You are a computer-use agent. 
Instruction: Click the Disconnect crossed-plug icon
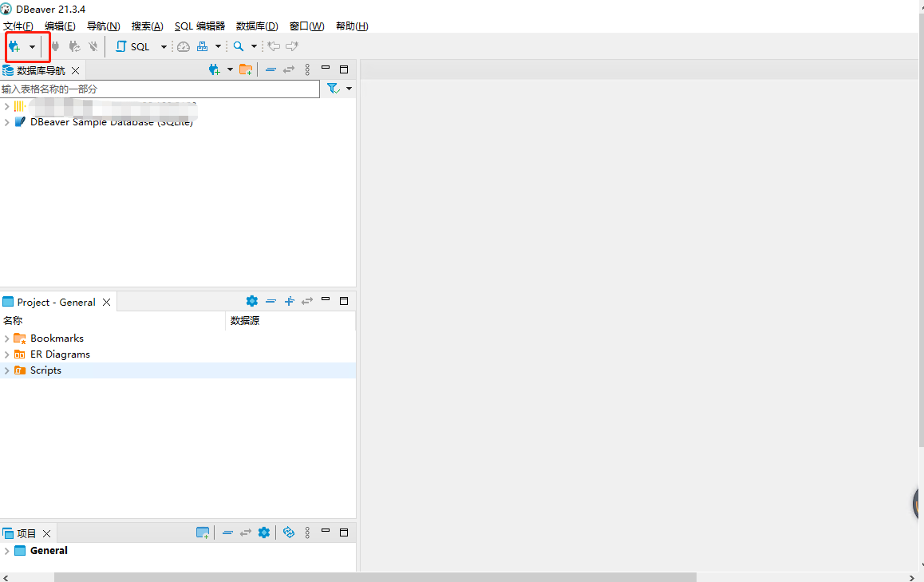(x=93, y=46)
